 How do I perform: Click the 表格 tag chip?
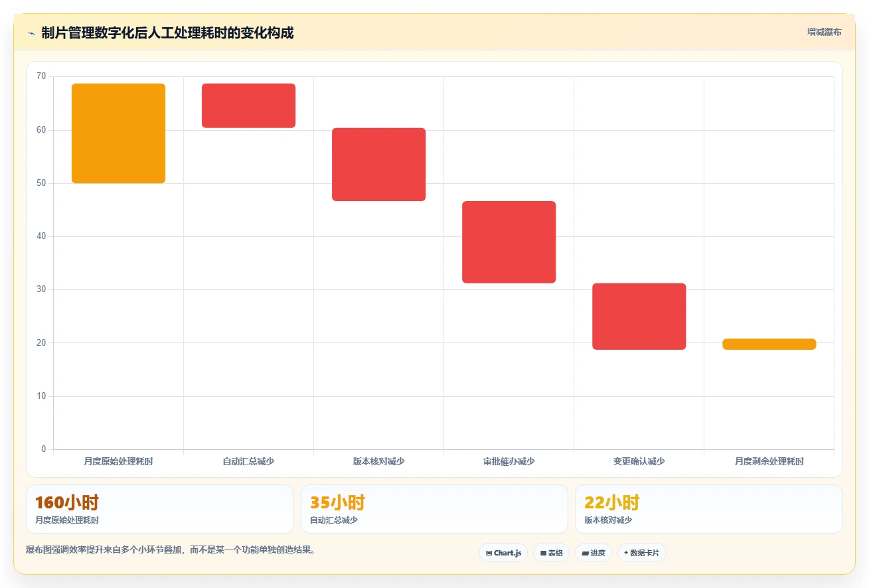[x=551, y=553]
